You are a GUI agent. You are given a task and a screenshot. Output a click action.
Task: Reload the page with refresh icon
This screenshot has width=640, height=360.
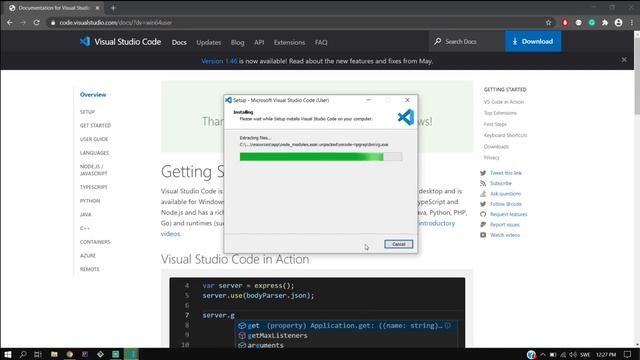point(36,22)
